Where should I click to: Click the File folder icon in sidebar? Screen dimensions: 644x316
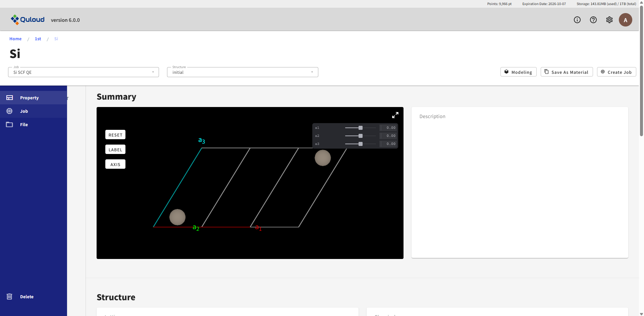(9, 124)
